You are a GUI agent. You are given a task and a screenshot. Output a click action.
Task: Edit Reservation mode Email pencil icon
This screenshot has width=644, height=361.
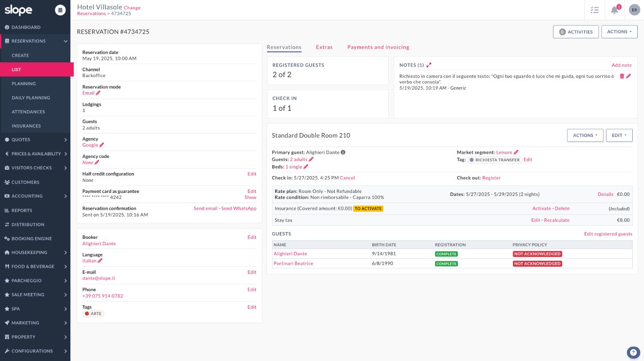point(98,93)
